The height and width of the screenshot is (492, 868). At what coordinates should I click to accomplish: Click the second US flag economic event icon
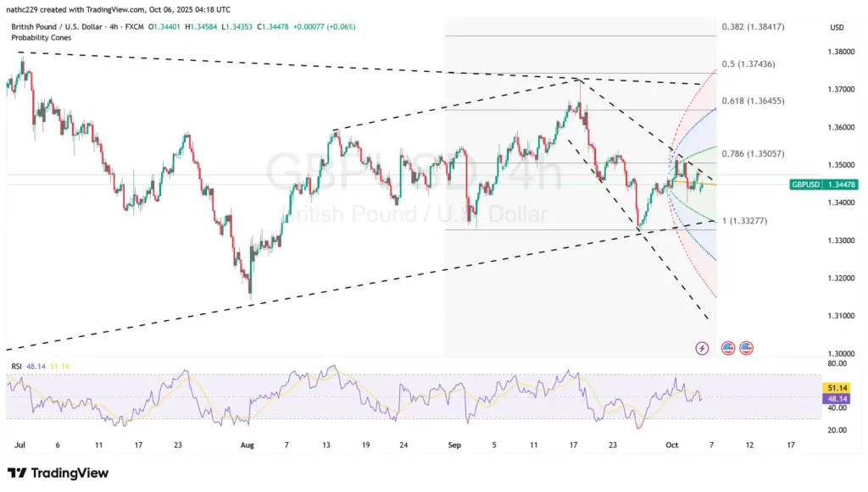(x=746, y=348)
